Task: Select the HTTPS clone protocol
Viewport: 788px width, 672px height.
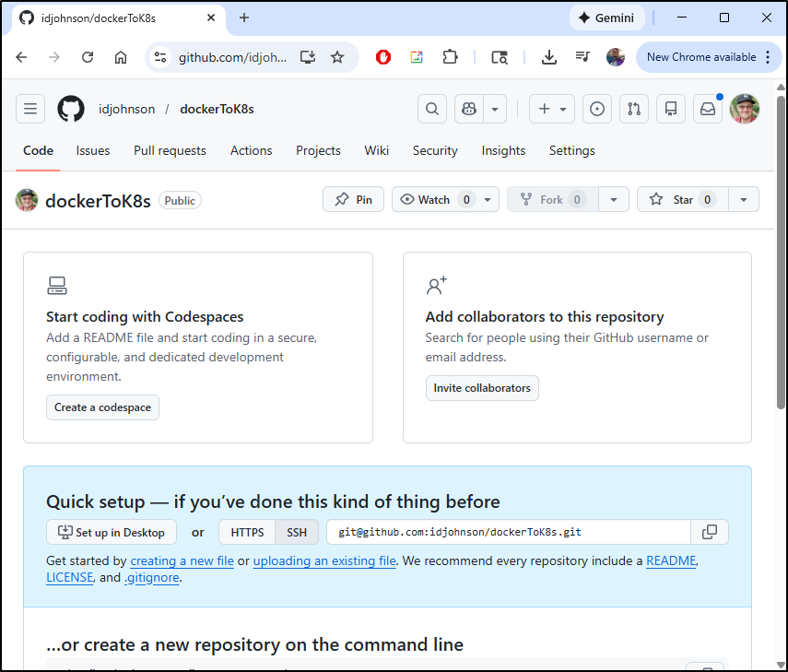Action: 247,532
